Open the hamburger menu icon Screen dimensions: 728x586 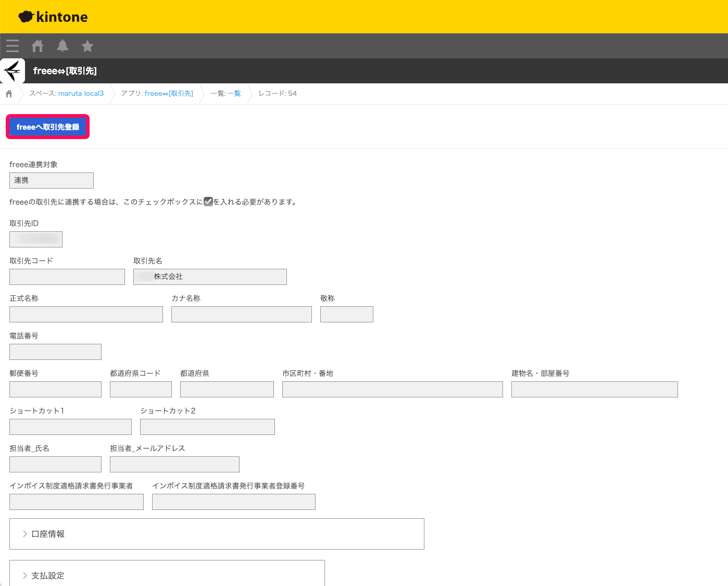tap(12, 46)
